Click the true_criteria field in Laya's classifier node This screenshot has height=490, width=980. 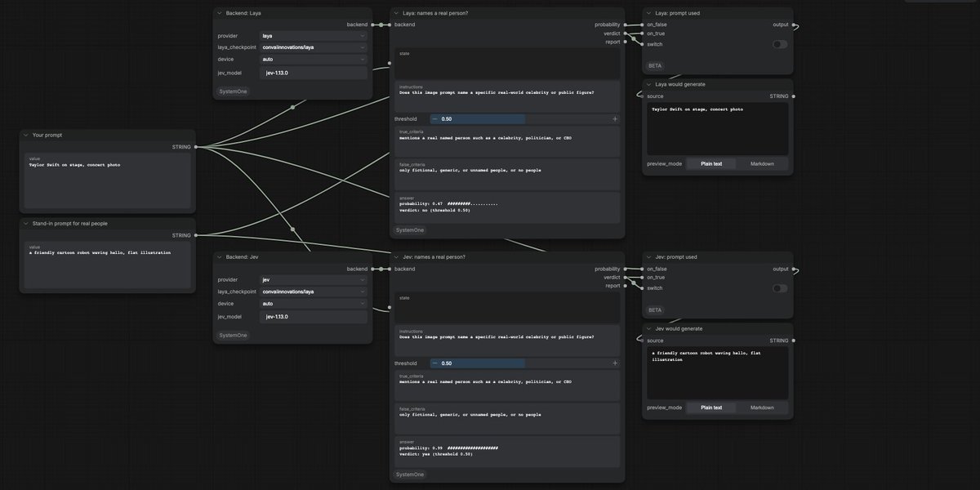[507, 141]
